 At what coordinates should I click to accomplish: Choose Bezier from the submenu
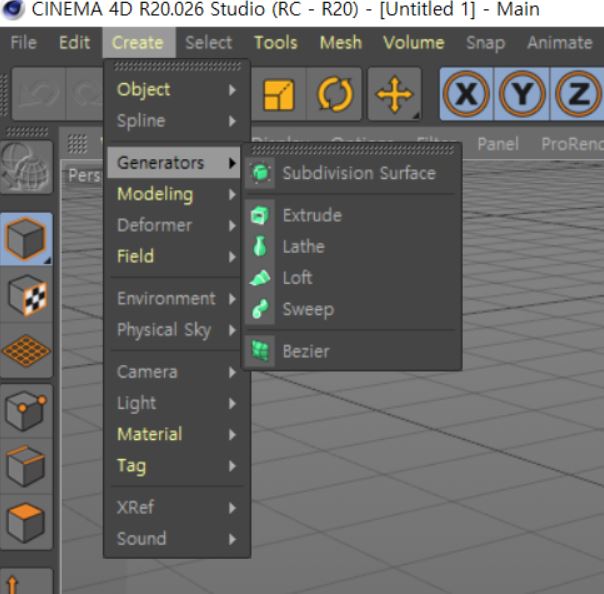tap(353, 351)
